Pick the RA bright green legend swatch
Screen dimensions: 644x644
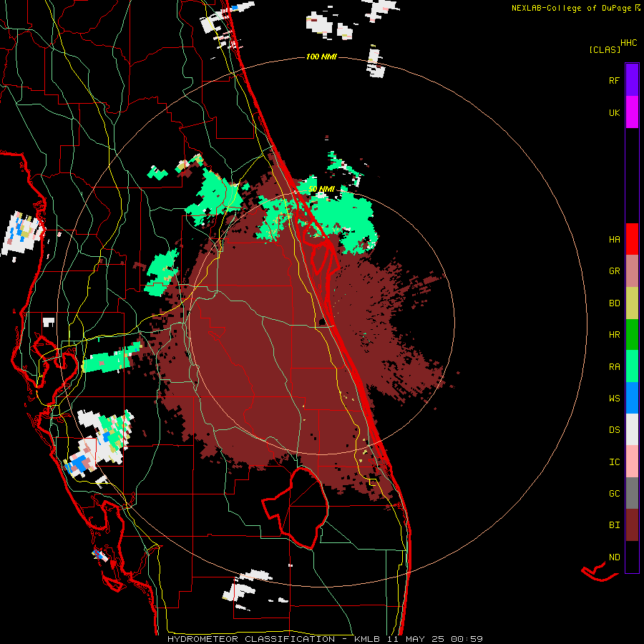(632, 366)
